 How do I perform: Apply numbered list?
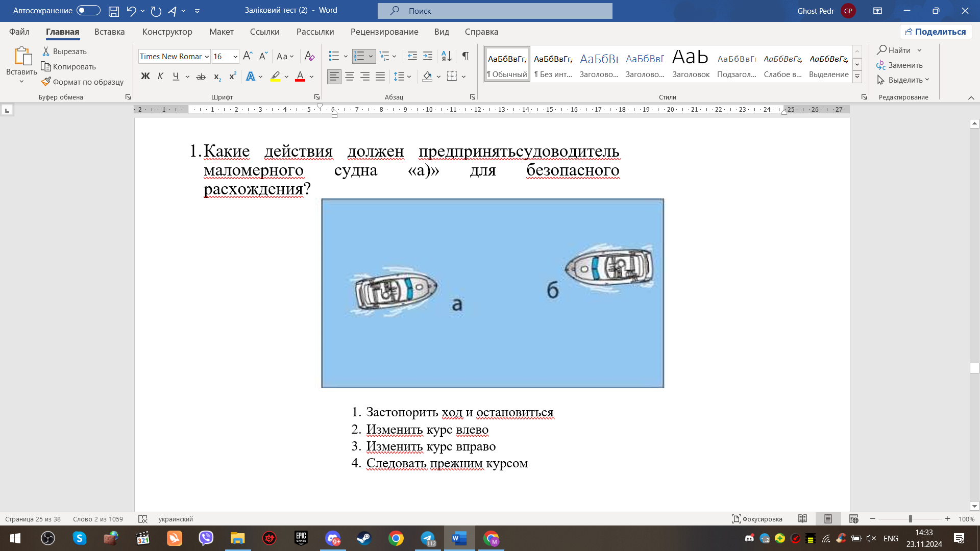(359, 56)
